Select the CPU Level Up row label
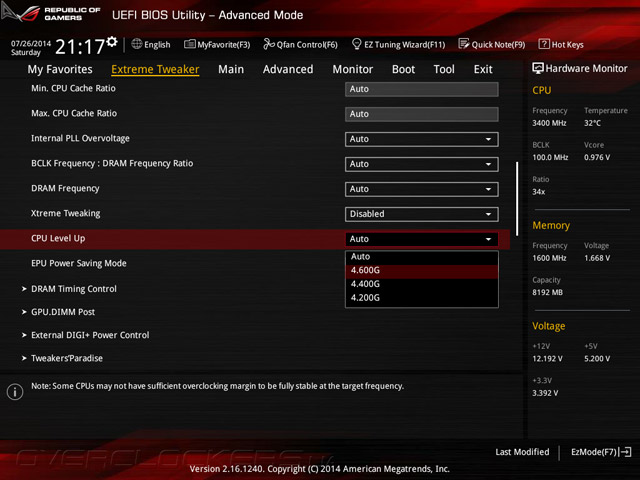 pos(58,239)
